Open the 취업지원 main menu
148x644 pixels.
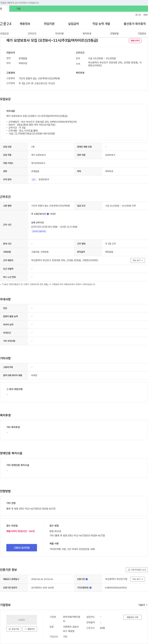[x=49, y=24]
